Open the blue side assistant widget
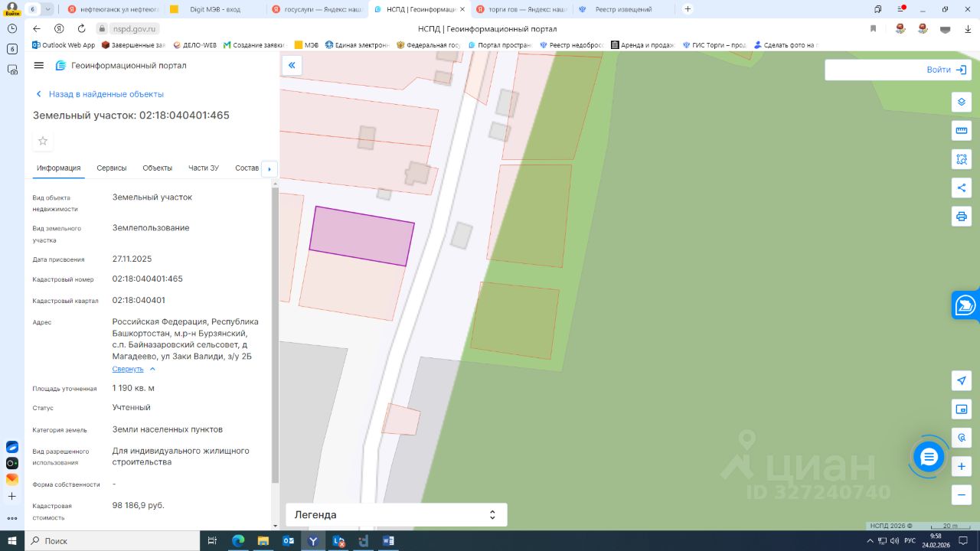Image resolution: width=980 pixels, height=551 pixels. (x=965, y=306)
